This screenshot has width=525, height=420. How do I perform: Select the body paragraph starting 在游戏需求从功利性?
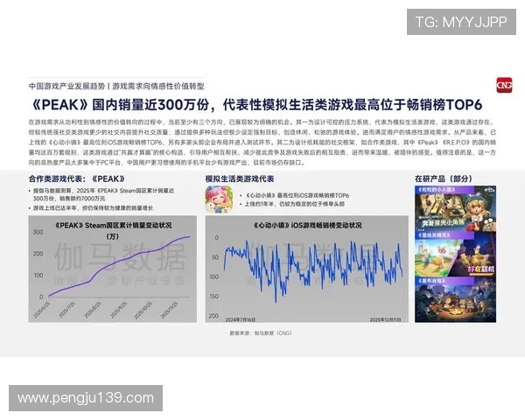262,143
